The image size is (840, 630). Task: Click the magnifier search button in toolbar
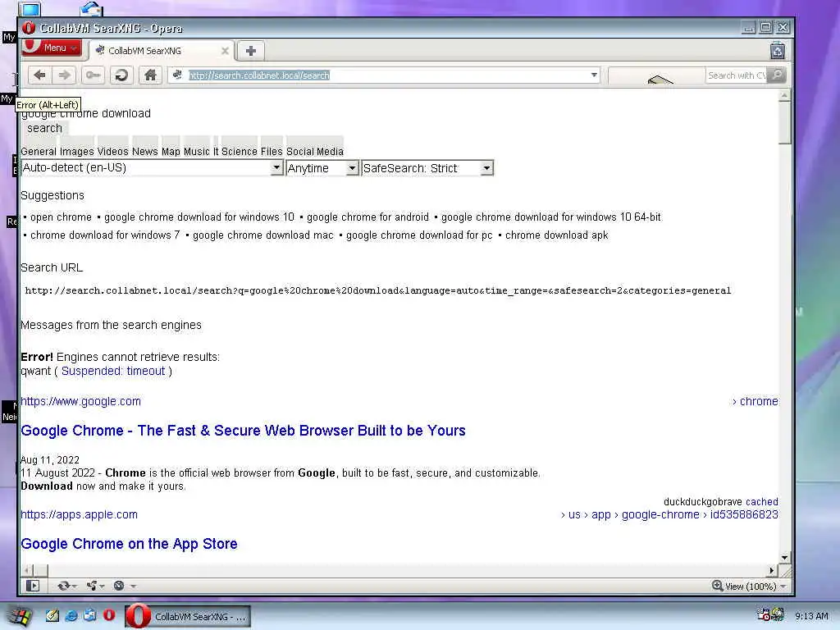point(776,75)
